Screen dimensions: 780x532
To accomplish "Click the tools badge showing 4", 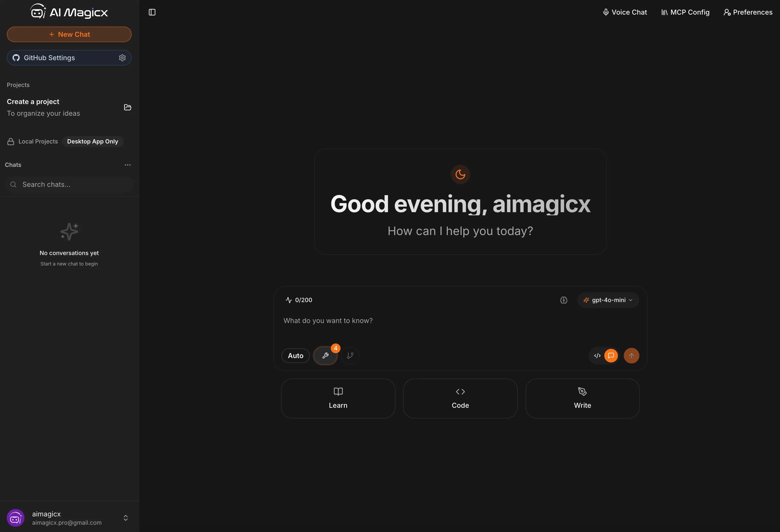I will (335, 348).
